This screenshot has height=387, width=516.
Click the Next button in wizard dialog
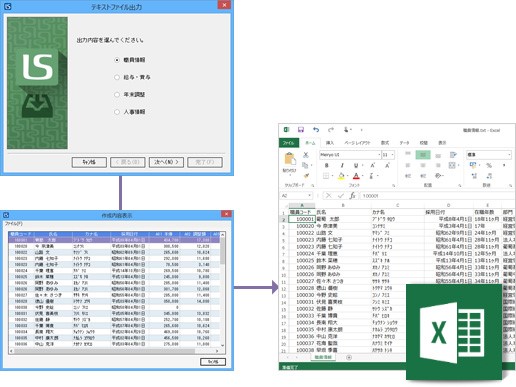point(166,162)
